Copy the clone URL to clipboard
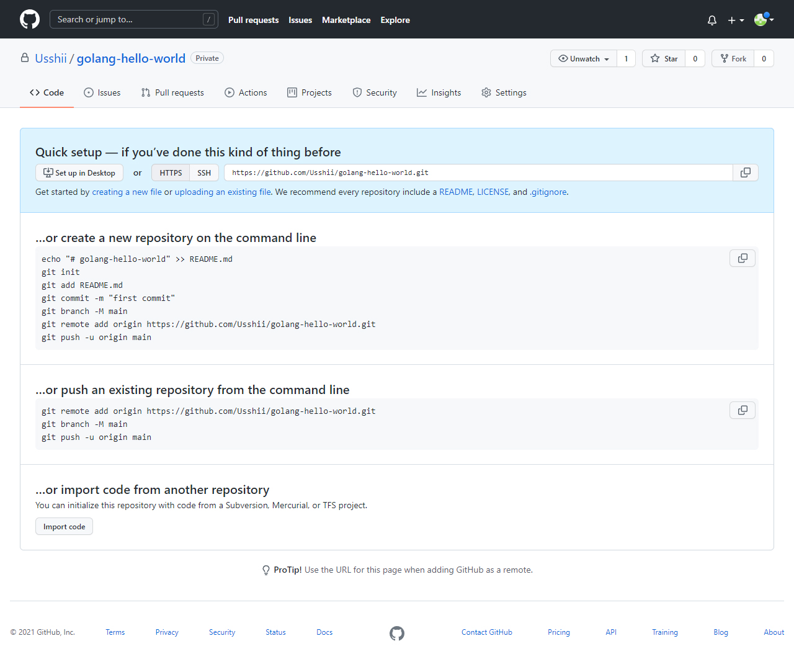This screenshot has height=672, width=794. tap(746, 172)
